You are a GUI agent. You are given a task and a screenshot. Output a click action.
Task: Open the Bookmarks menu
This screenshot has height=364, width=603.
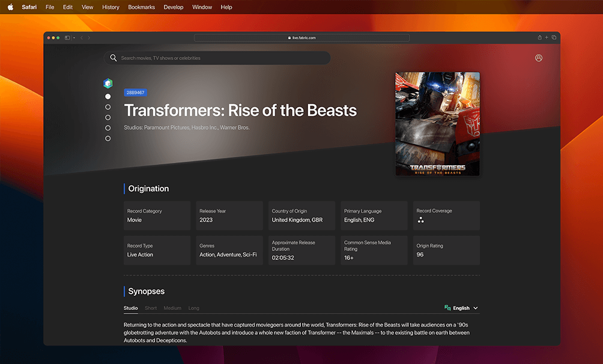pos(142,7)
